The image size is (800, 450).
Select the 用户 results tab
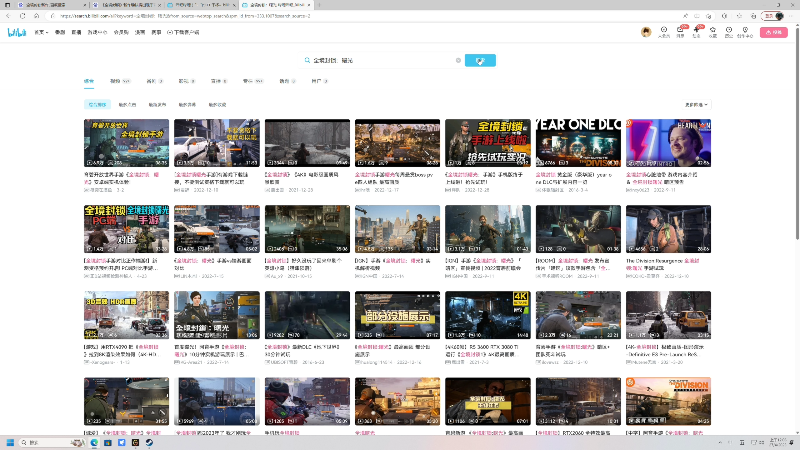[319, 81]
